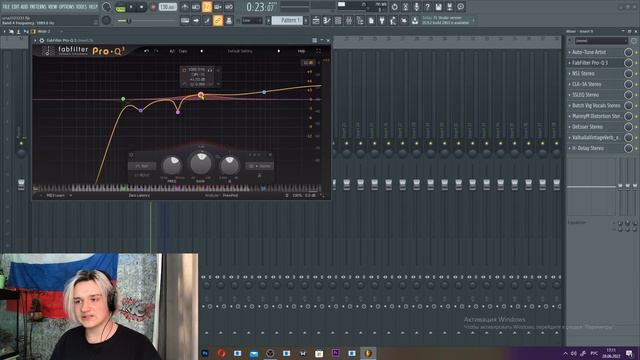Click the Pro-Q 3 Help button
This screenshot has height=360, width=640.
pyautogui.click(x=301, y=51)
